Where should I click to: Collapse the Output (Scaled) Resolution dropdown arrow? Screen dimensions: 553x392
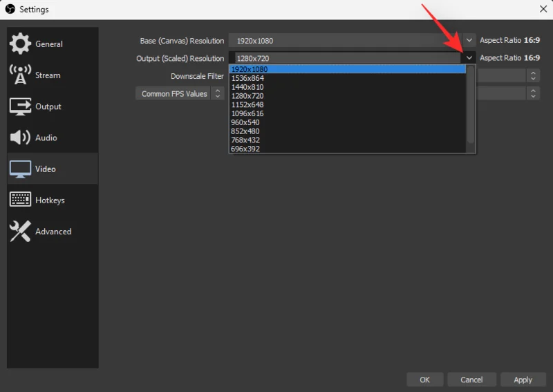[x=469, y=58]
